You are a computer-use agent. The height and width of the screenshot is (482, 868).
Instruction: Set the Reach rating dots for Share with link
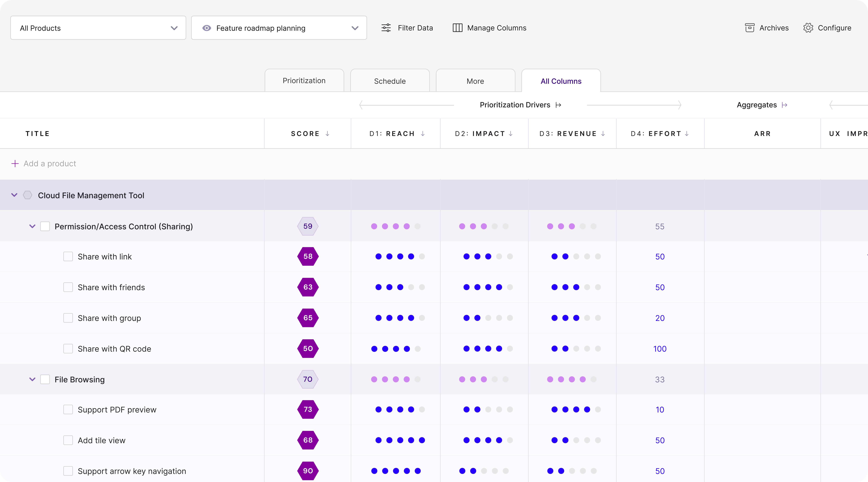coord(400,257)
